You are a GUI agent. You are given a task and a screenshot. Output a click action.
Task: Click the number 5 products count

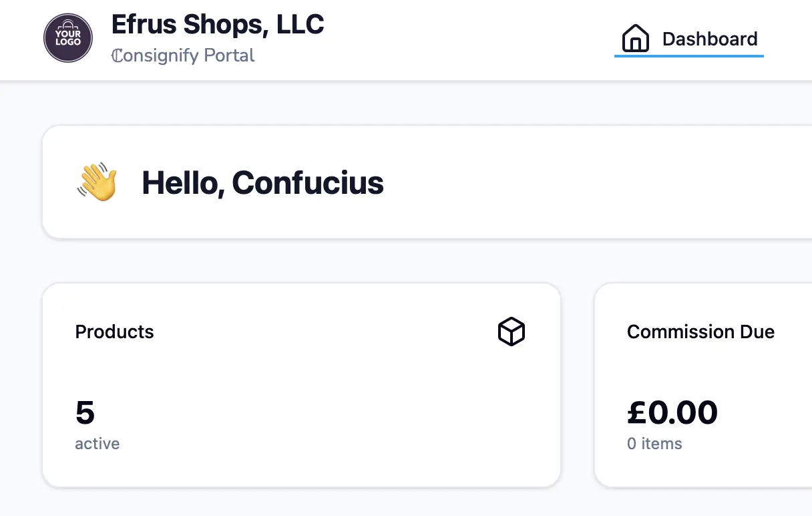point(85,412)
